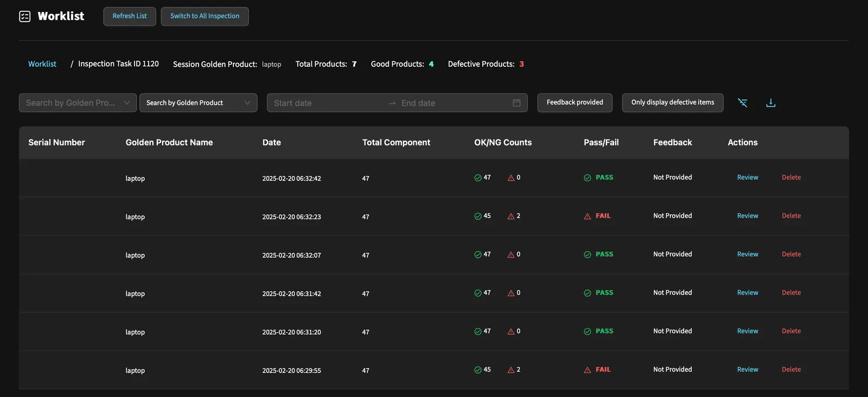Click the green pass icon in the 06:32:42 row
868x397 pixels.
[588, 178]
